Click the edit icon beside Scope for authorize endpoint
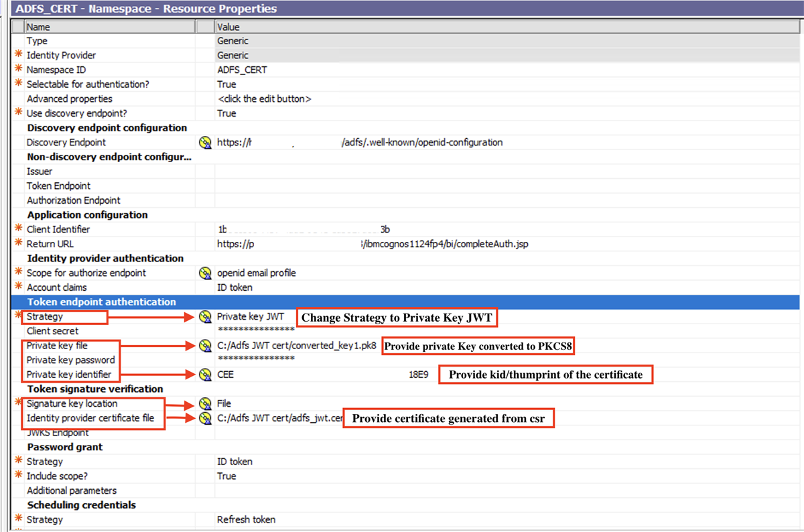 click(x=205, y=273)
